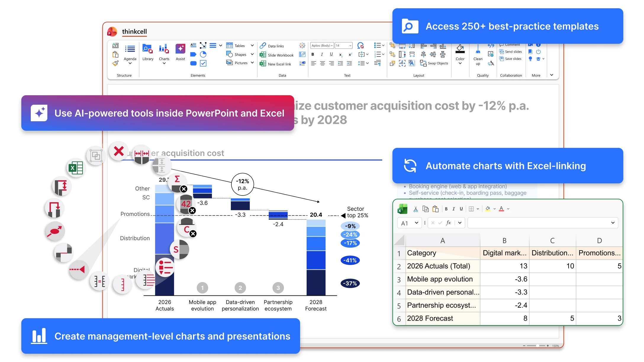Select Excel column C header
644x362 pixels.
point(553,241)
